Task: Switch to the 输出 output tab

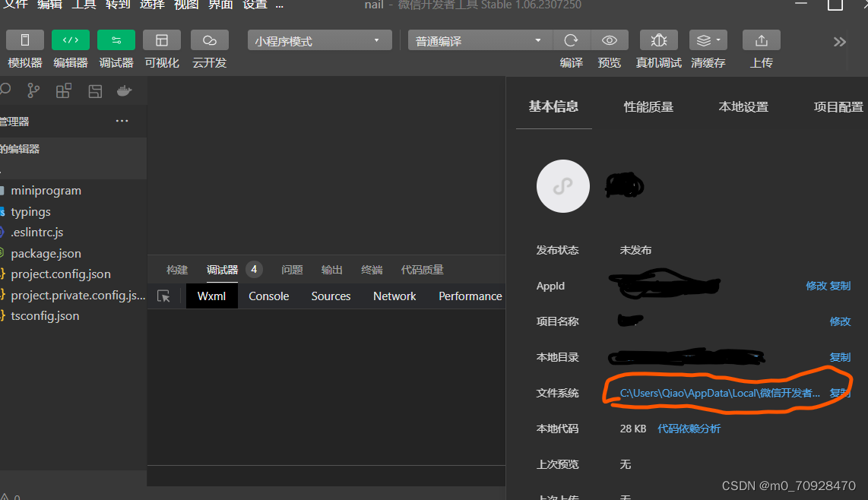Action: (331, 270)
